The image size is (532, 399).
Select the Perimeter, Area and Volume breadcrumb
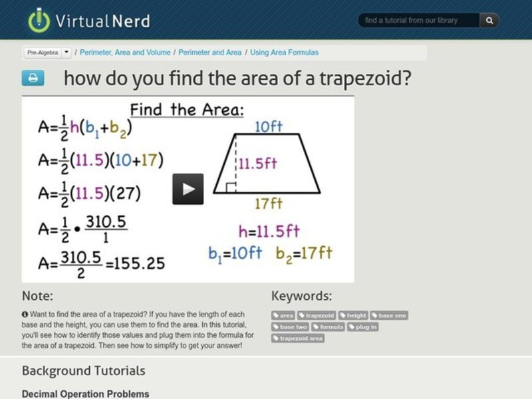pos(124,51)
